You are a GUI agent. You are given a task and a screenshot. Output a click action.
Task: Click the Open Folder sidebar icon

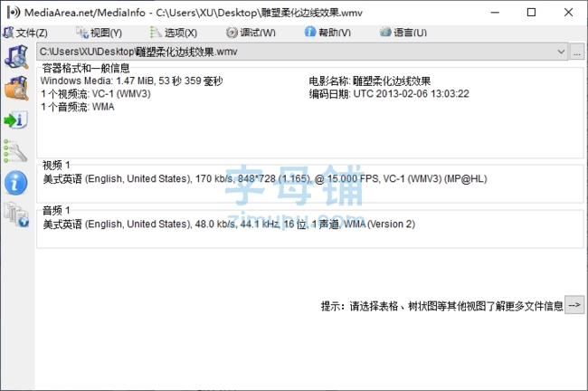(x=16, y=88)
